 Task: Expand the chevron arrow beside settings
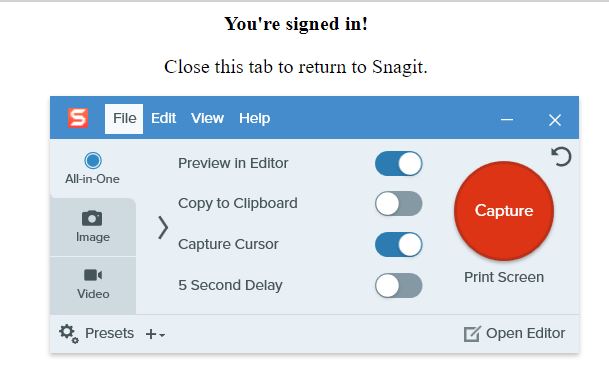pyautogui.click(x=163, y=228)
